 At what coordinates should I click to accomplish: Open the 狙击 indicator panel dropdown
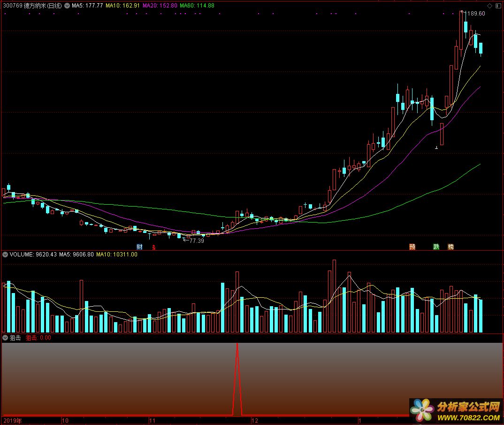pos(5,338)
